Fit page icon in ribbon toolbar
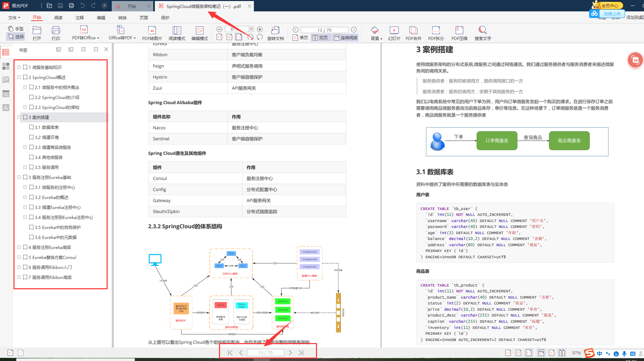 (x=229, y=37)
